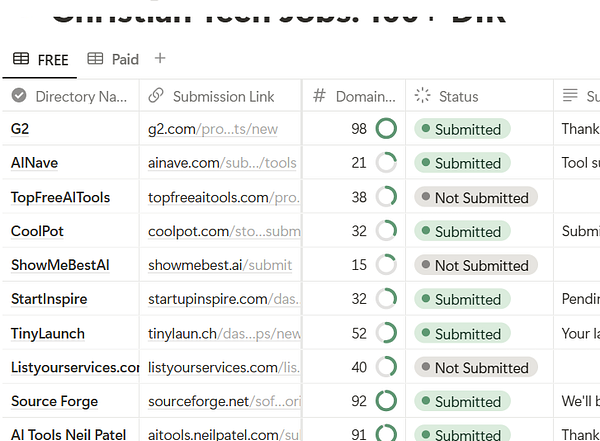The image size is (600, 441).
Task: Open the Listyourservices.com directory entry
Action: point(75,368)
